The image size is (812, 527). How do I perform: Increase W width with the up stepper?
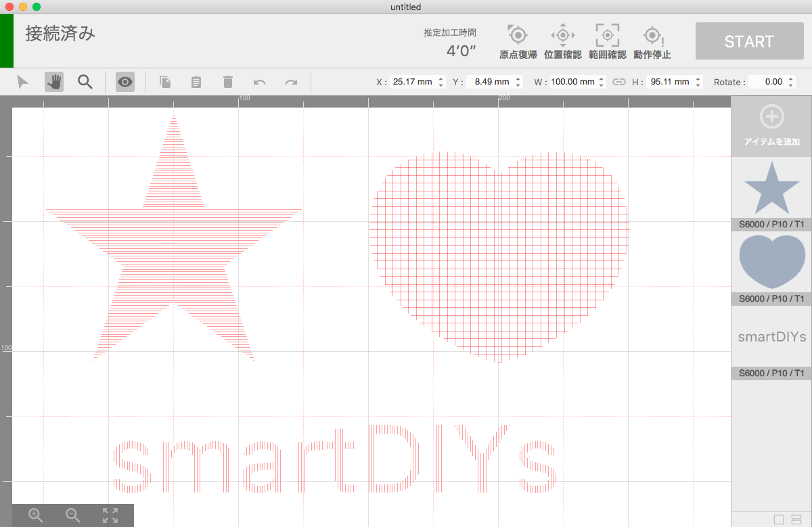pyautogui.click(x=602, y=78)
